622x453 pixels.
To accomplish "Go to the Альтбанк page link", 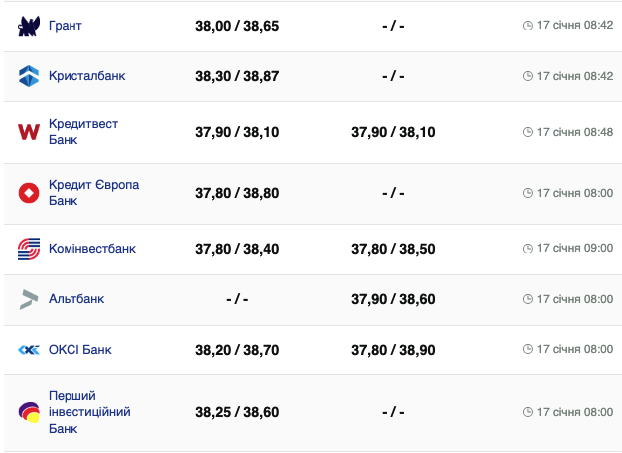I will (76, 299).
